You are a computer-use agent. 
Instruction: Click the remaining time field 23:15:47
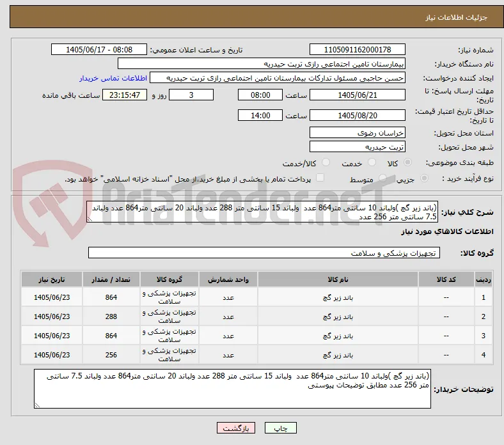pyautogui.click(x=124, y=95)
